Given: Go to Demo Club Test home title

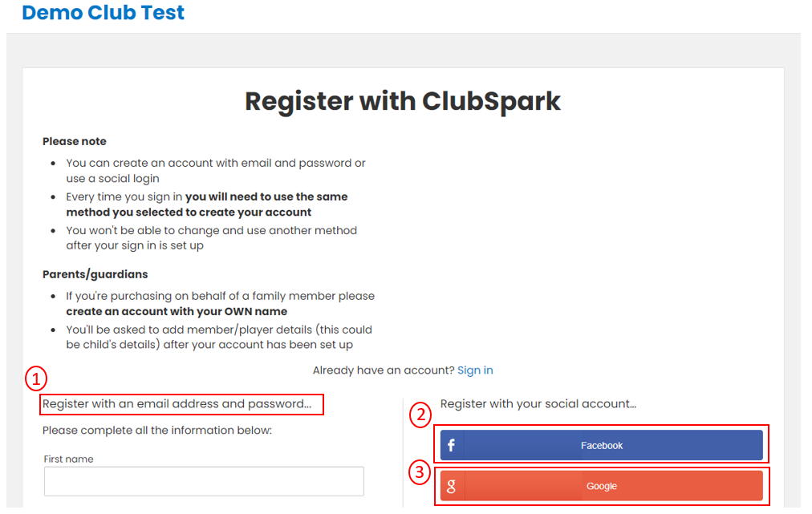Looking at the screenshot, I should (103, 12).
